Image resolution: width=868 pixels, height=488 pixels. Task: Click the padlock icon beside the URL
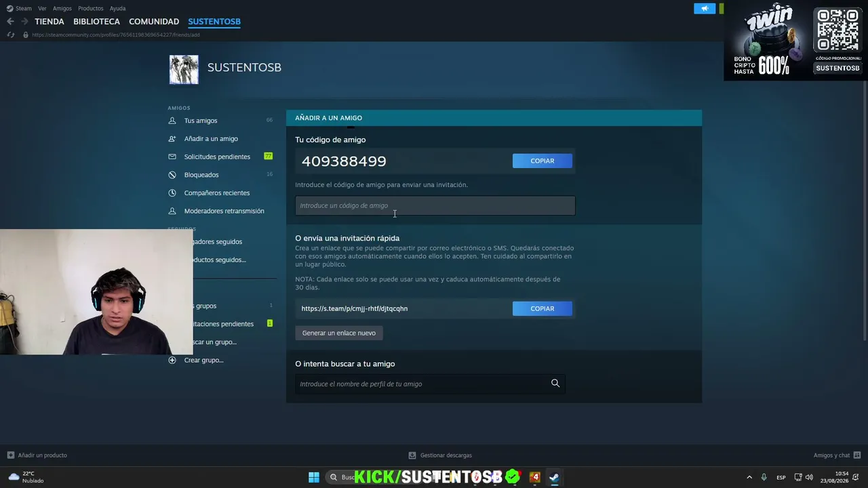[26, 35]
